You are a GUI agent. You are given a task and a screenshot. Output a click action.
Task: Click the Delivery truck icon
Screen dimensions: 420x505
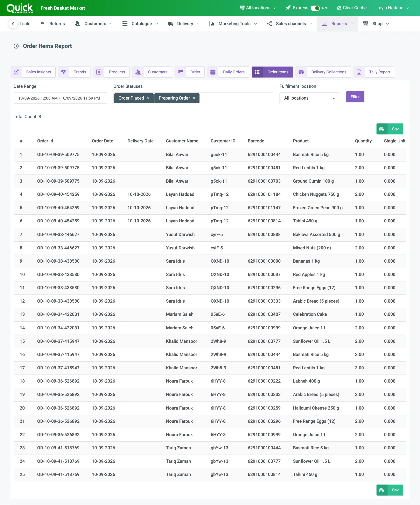[x=170, y=23]
